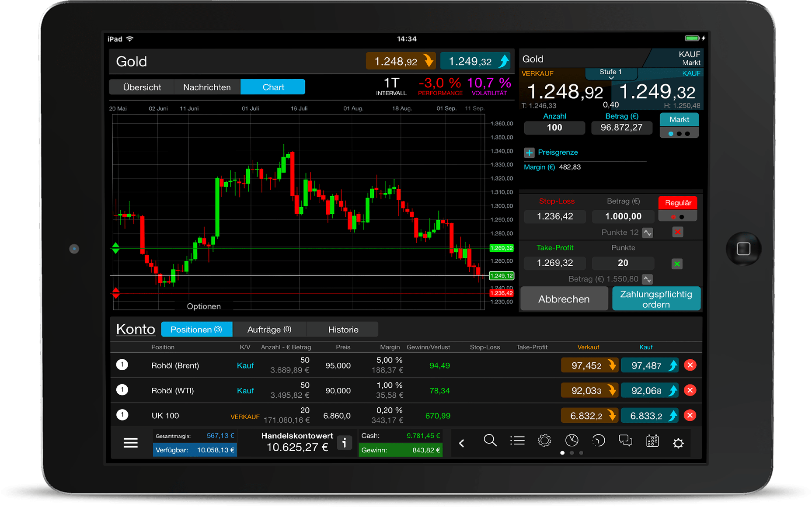This screenshot has height=507, width=812.
Task: Click the Preisgrenze label
Action: click(558, 152)
